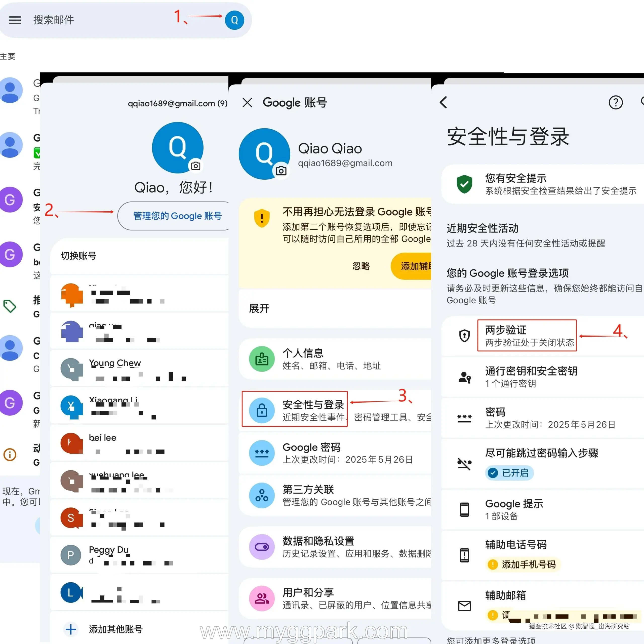Select the blue L avatar account
The image size is (644, 644).
pyautogui.click(x=139, y=592)
